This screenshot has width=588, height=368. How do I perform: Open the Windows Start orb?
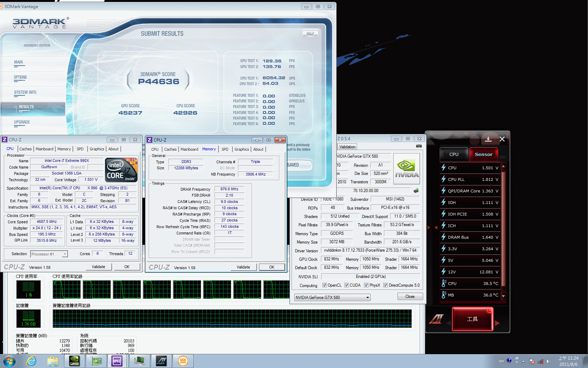tap(9, 361)
